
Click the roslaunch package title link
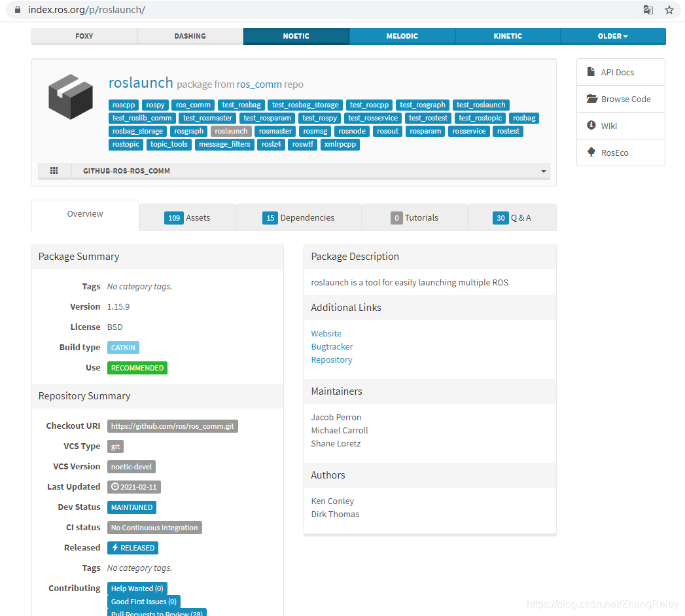click(141, 82)
